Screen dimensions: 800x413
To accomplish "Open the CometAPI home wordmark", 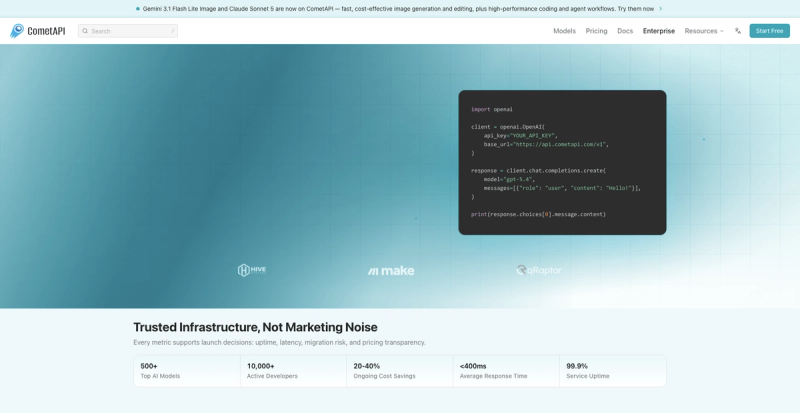I will 46,31.
